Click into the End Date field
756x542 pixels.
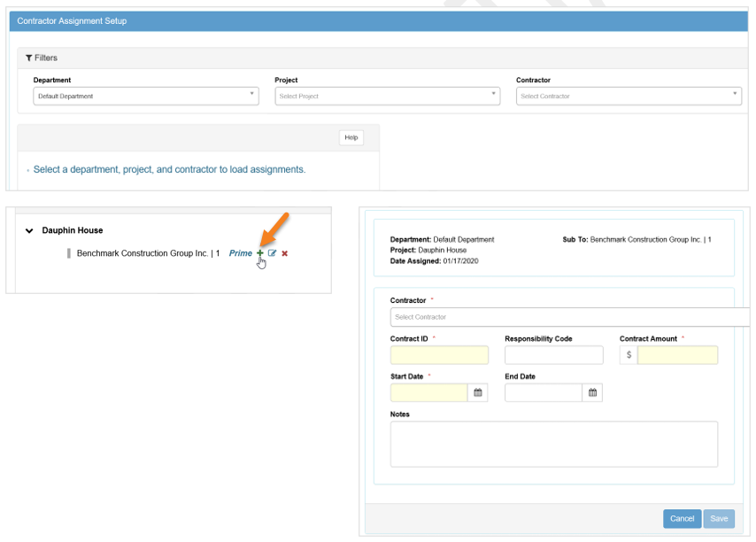point(544,392)
